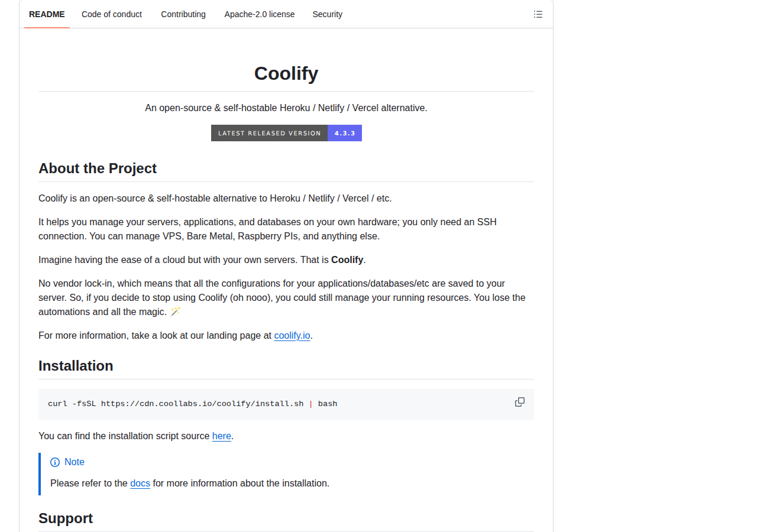The width and height of the screenshot is (757, 532).
Task: Open the installation script 'here' link
Action: pos(222,436)
